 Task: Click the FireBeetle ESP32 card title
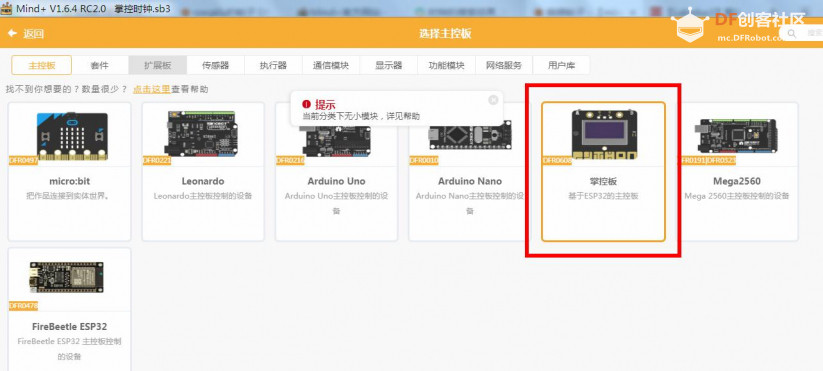point(70,326)
